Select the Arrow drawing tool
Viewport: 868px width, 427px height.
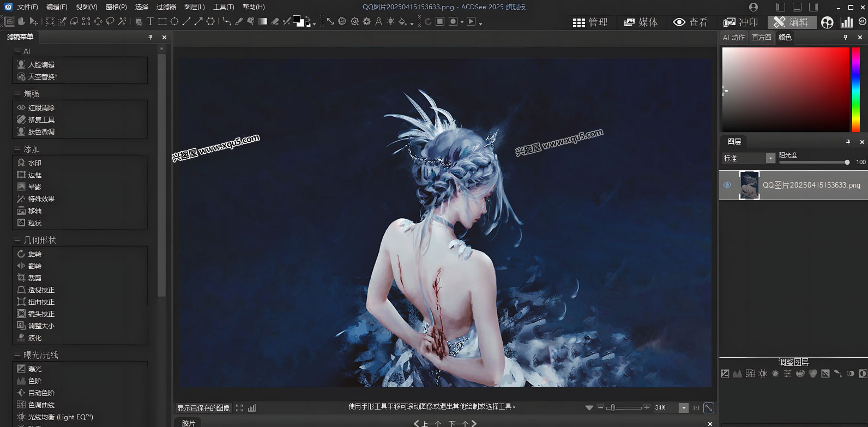coord(198,21)
